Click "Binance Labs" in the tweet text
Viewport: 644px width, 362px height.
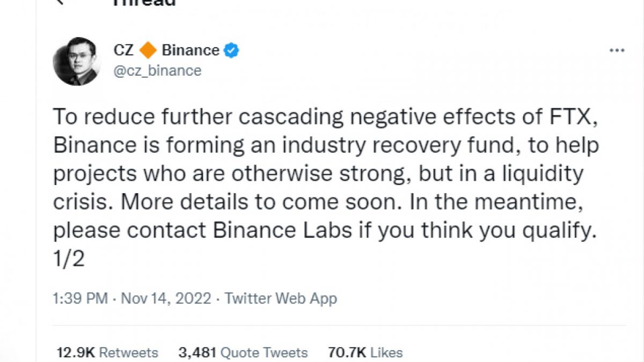pos(282,231)
